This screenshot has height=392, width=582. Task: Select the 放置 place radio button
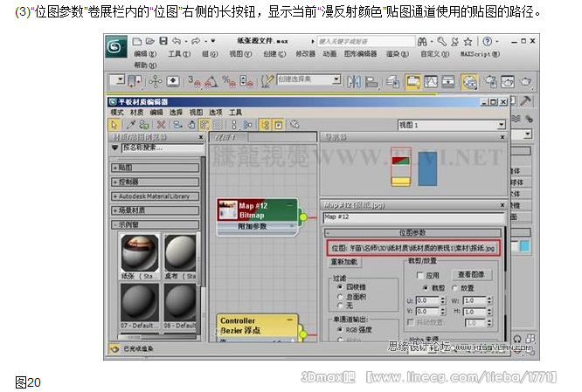pos(454,288)
